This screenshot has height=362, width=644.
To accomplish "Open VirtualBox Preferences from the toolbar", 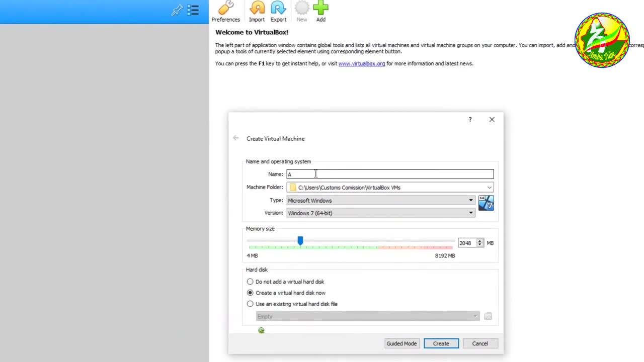I will click(225, 12).
